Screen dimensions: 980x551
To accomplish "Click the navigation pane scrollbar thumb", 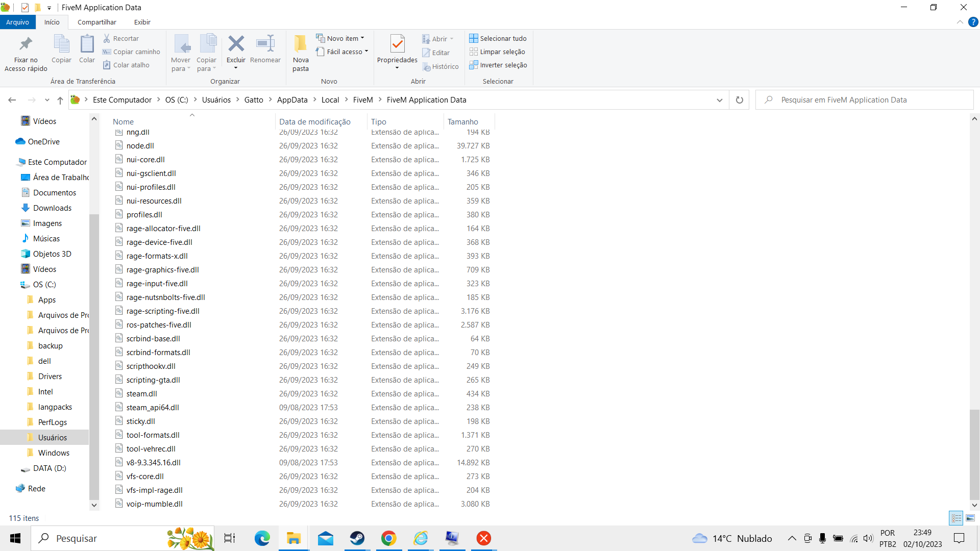I will 94,356.
